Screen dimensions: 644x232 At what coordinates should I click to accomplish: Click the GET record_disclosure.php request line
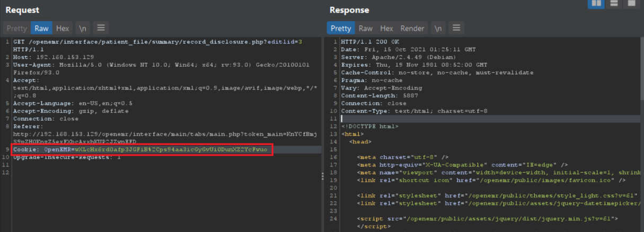tap(158, 42)
